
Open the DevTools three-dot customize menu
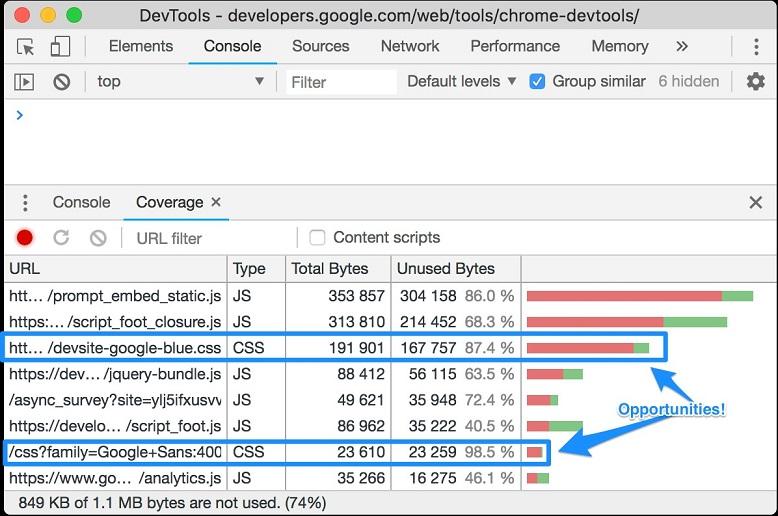point(757,47)
